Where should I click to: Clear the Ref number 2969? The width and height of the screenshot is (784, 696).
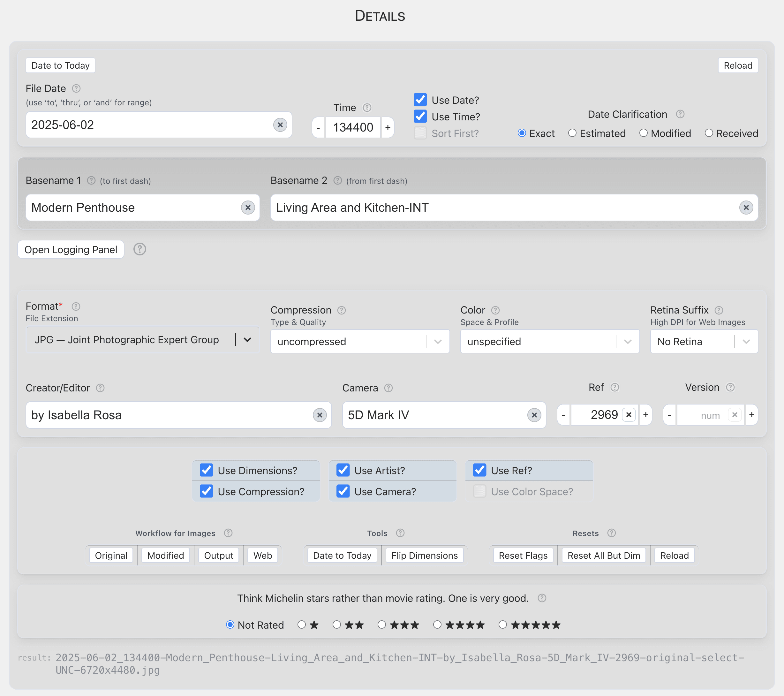(x=629, y=415)
